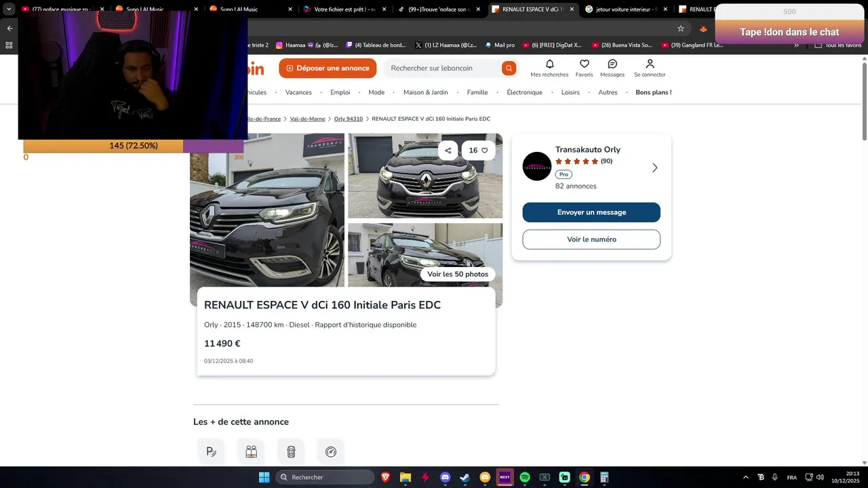Add listing to favorites (16 heart)
Screen dimensions: 868x488
tap(478, 150)
